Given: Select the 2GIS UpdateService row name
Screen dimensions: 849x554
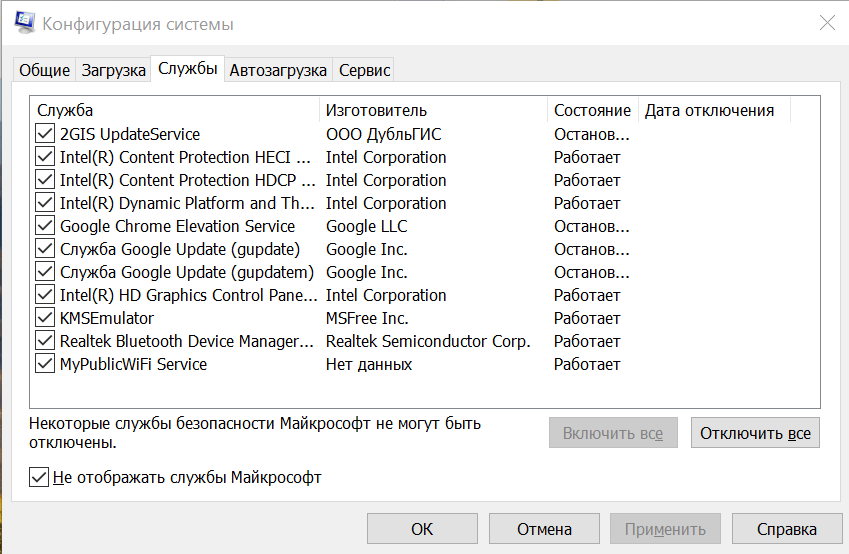Looking at the screenshot, I should pyautogui.click(x=130, y=134).
